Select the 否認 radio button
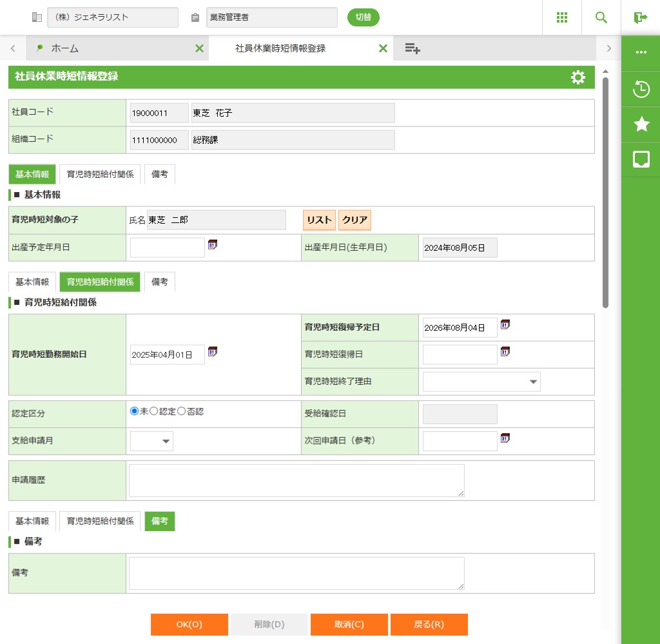This screenshot has width=660, height=644. (182, 411)
